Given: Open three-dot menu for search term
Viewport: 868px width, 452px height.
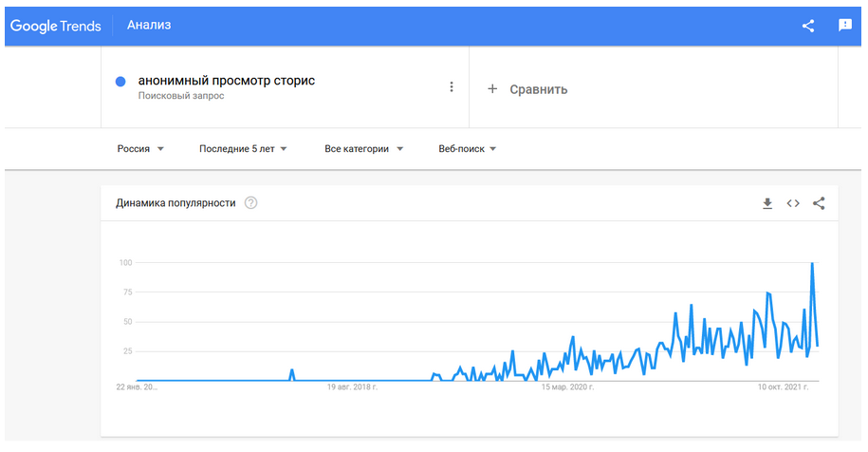Looking at the screenshot, I should pos(452,87).
